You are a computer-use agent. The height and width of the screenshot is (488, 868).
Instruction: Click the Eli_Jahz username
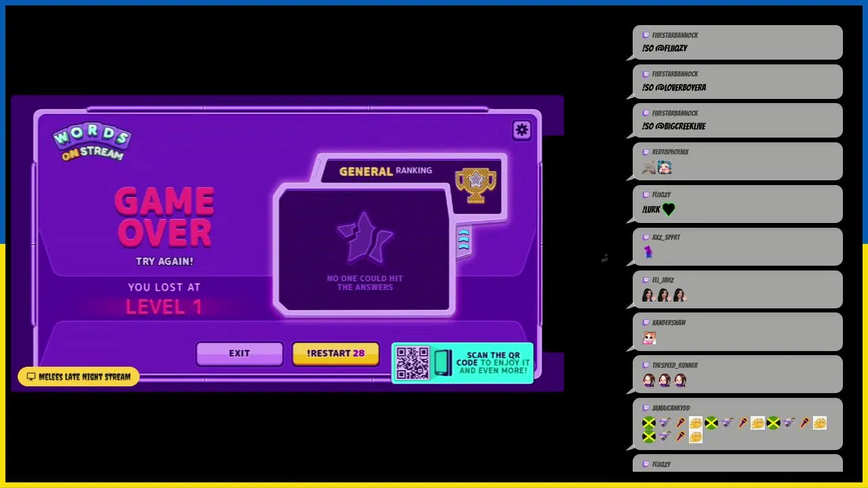(663, 280)
